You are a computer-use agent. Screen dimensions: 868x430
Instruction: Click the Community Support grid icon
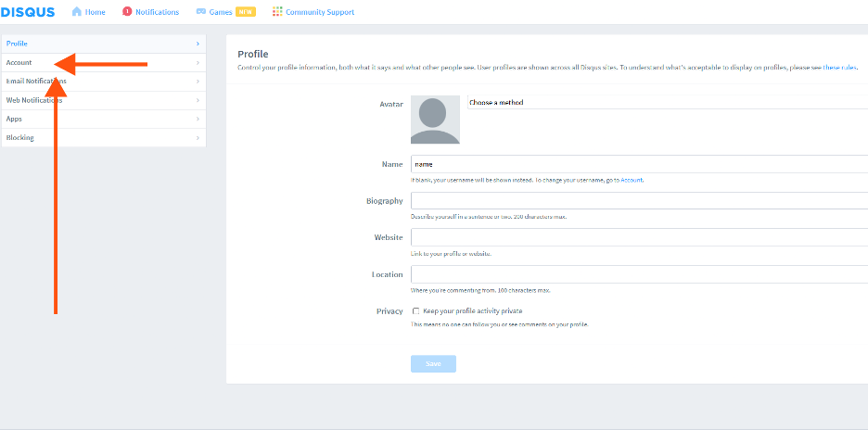tap(277, 12)
